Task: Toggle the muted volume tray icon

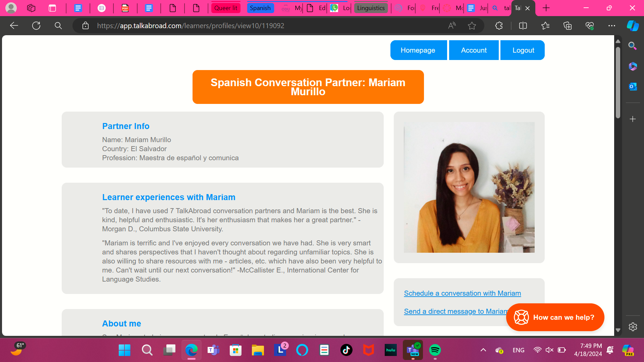Action: pyautogui.click(x=549, y=350)
